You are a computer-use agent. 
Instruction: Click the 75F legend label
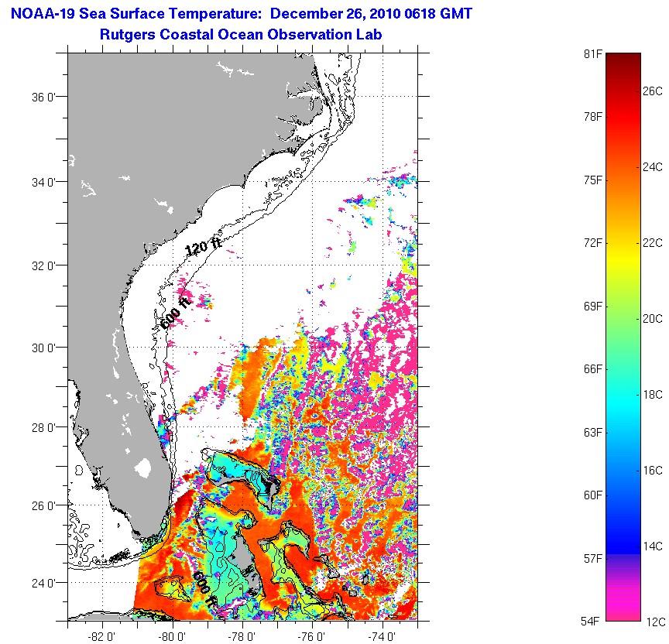(593, 180)
